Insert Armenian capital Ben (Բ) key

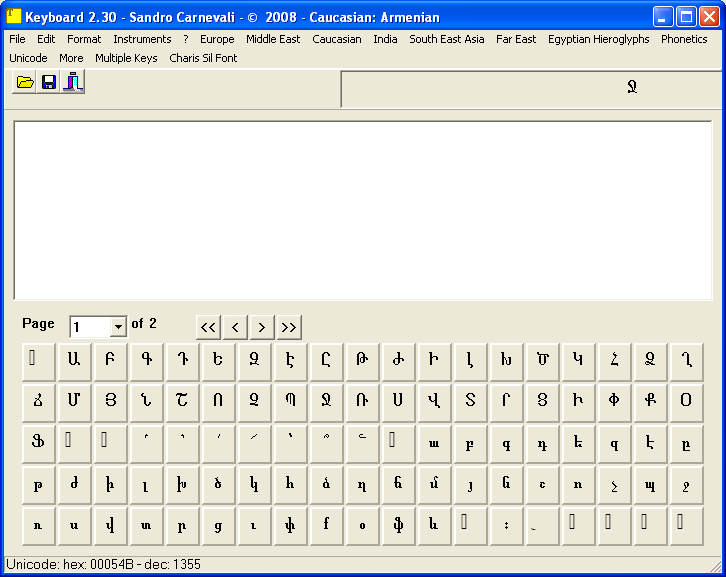(x=110, y=362)
